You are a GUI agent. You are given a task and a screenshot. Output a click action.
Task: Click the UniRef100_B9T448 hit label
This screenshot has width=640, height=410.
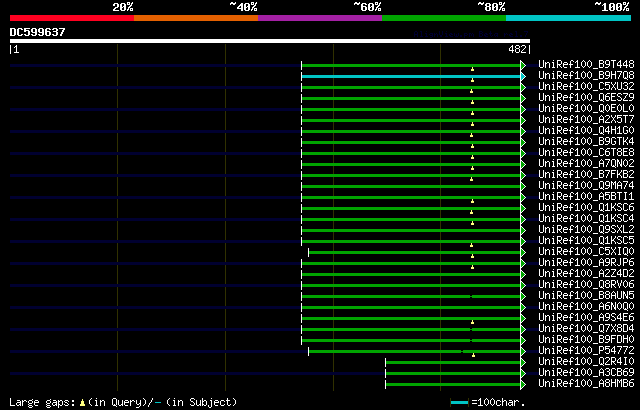(x=586, y=64)
